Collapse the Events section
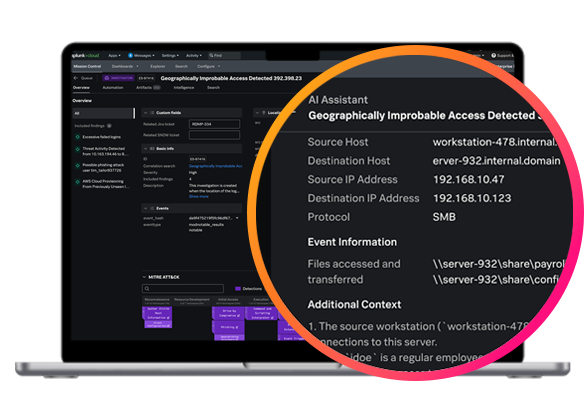 (x=146, y=208)
